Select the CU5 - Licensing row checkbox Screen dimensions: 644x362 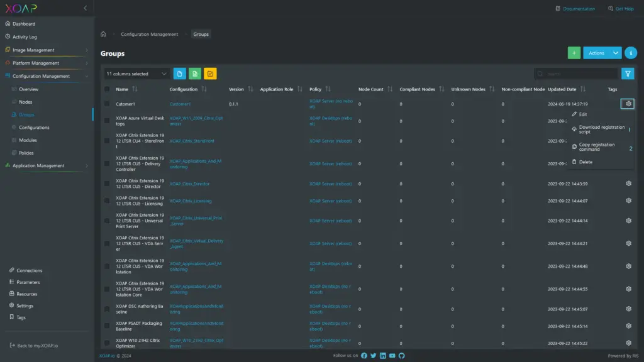click(107, 200)
